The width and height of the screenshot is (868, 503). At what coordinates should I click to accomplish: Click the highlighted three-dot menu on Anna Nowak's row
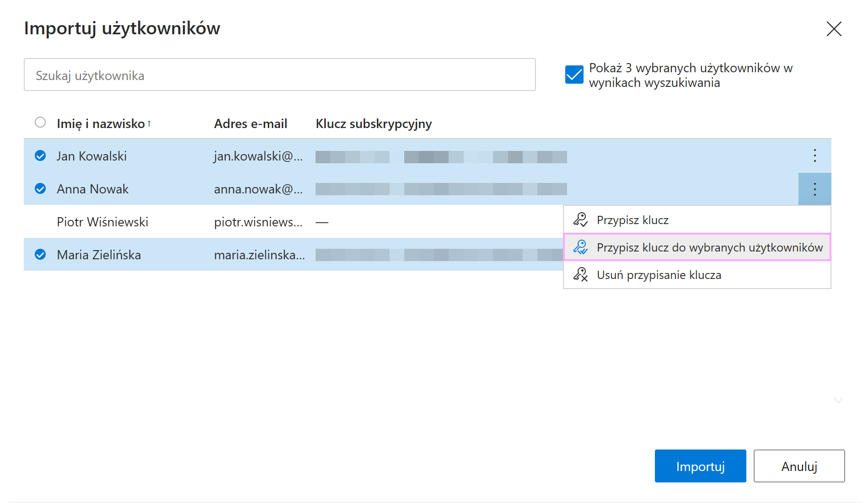tap(815, 188)
